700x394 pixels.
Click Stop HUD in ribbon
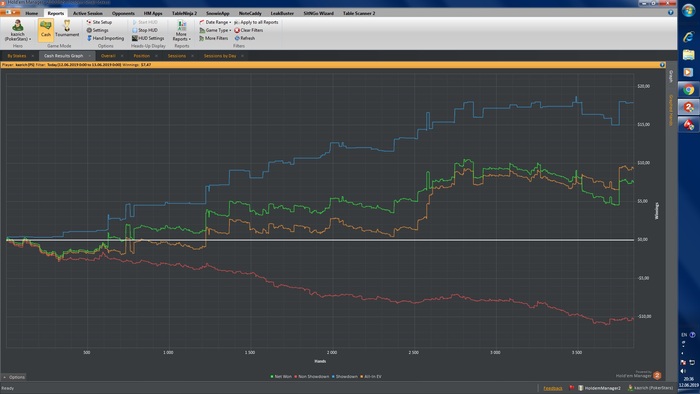[x=145, y=30]
